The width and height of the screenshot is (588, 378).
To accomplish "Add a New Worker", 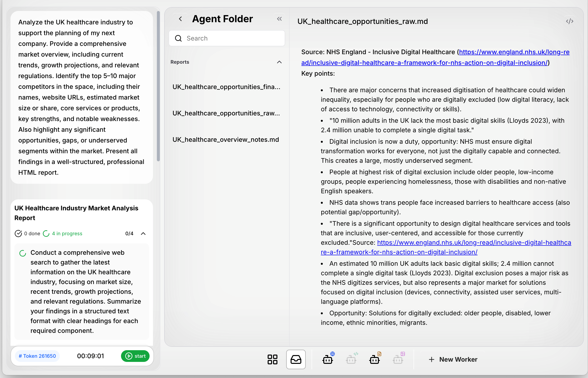I will coord(453,359).
